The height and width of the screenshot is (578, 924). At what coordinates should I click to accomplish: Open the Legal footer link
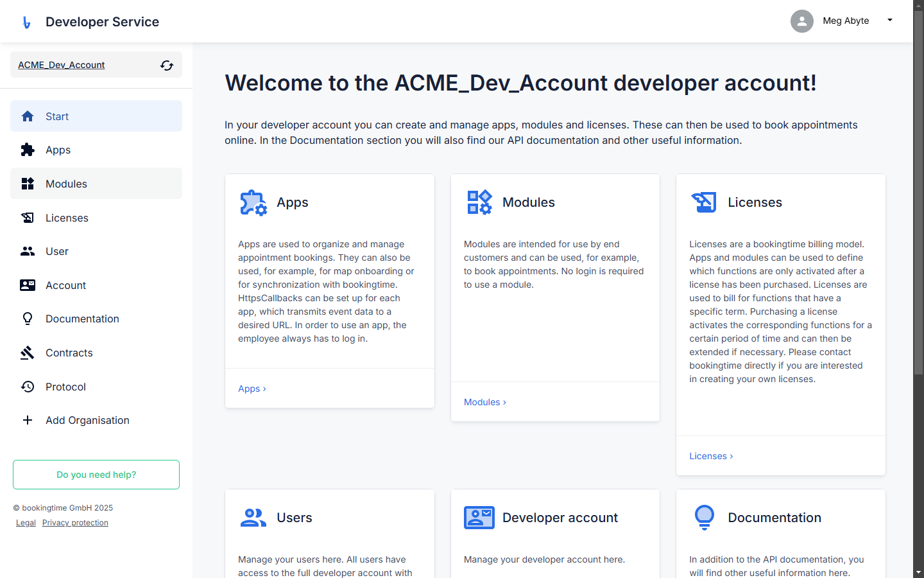pos(26,523)
